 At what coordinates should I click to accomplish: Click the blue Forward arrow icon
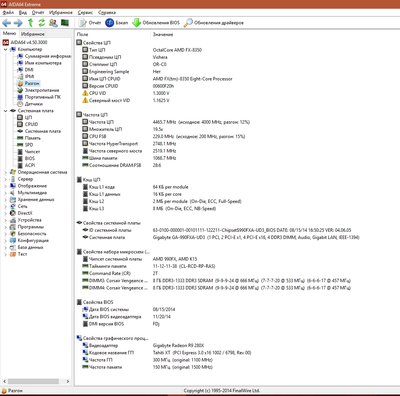point(18,23)
